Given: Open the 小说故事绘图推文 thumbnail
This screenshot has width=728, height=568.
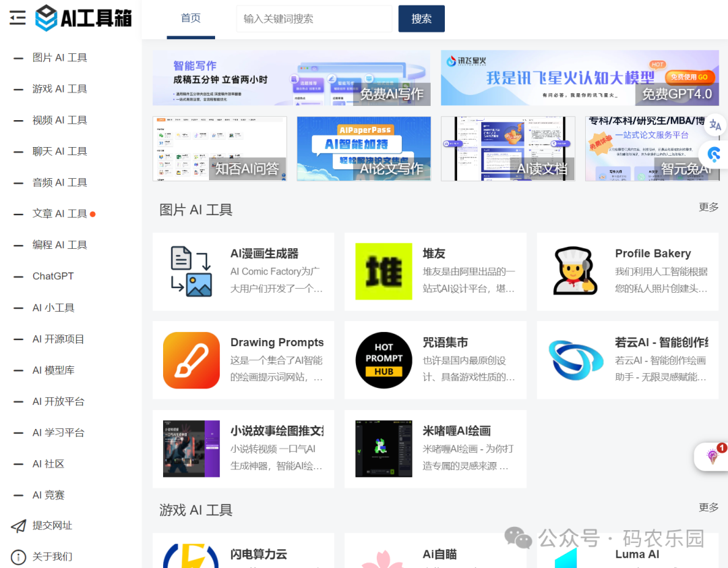Looking at the screenshot, I should tap(191, 449).
